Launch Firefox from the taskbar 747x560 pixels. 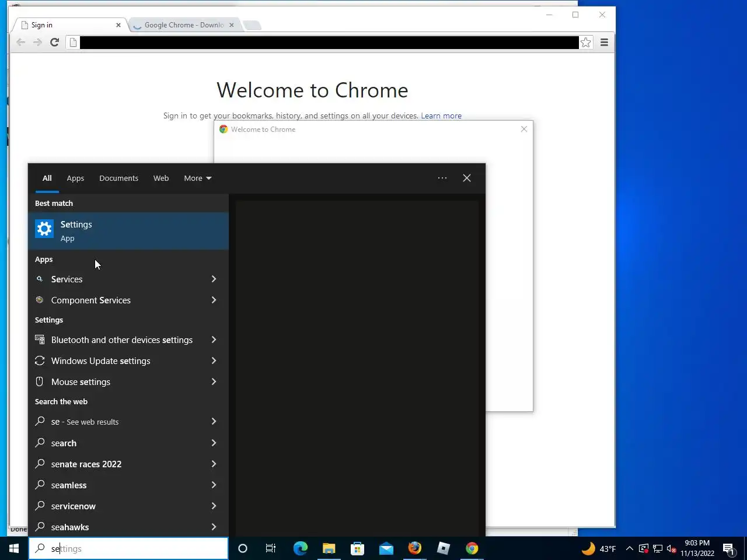[414, 548]
